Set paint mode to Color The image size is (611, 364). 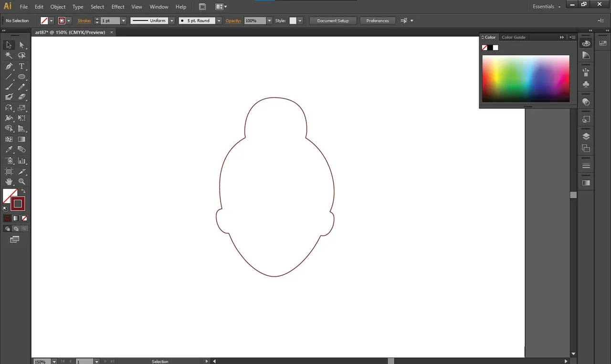pos(7,218)
